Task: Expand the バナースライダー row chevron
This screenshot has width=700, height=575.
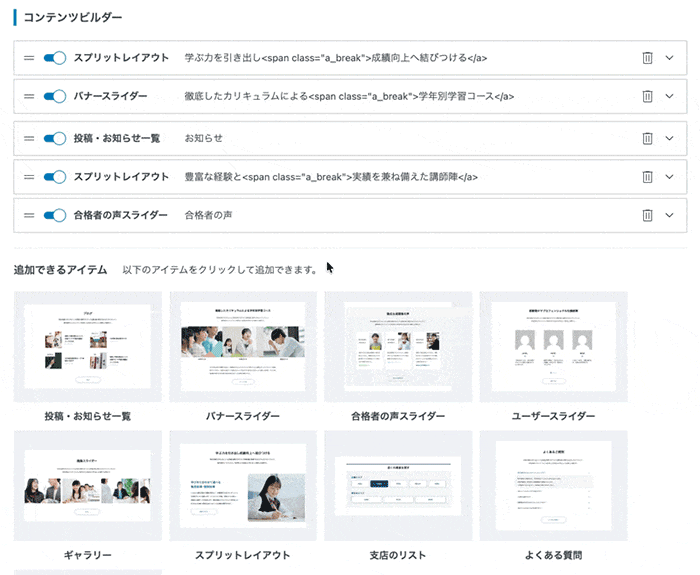Action: tap(670, 97)
